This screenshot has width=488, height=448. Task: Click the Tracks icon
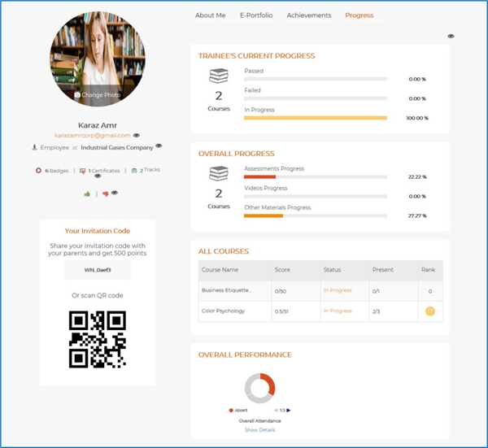[x=134, y=171]
